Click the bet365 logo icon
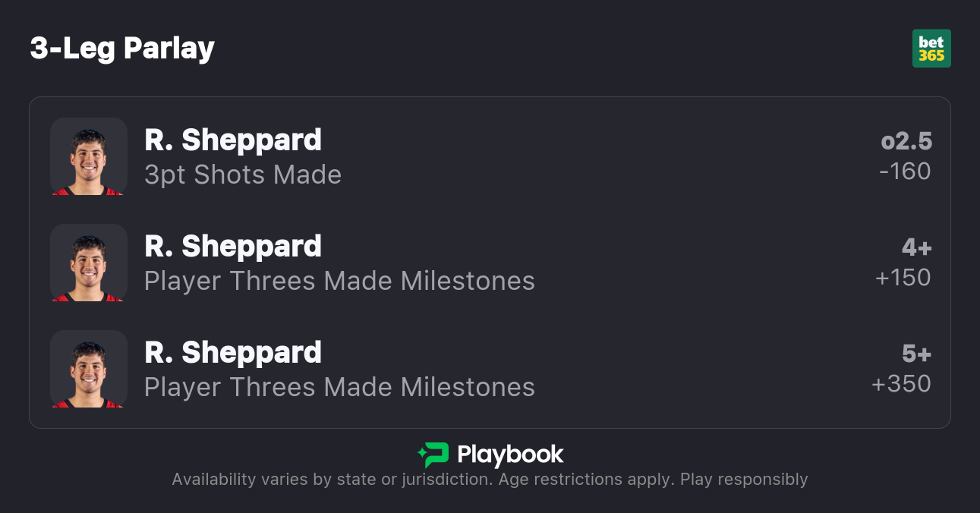 931,49
